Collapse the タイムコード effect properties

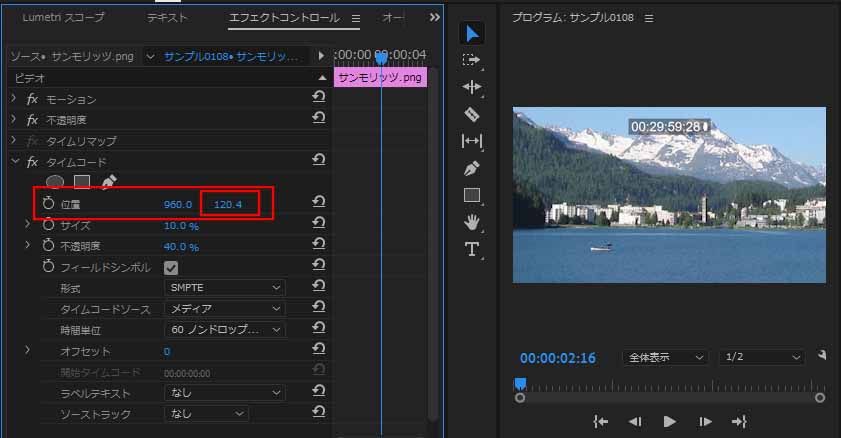click(15, 161)
